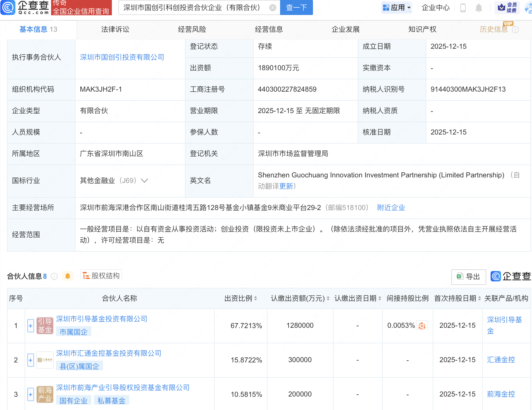This screenshot has width=532, height=410.
Task: Open the mobile phone icon in header
Action: coord(463,8)
